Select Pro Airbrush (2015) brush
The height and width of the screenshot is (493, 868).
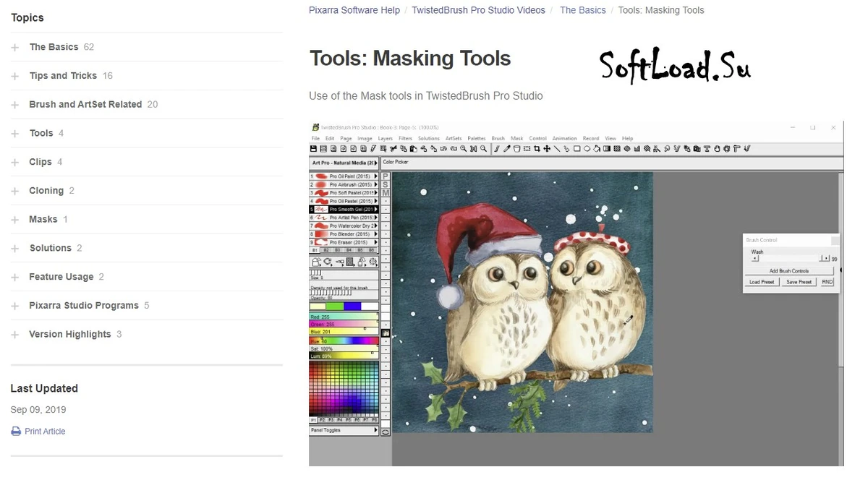344,185
